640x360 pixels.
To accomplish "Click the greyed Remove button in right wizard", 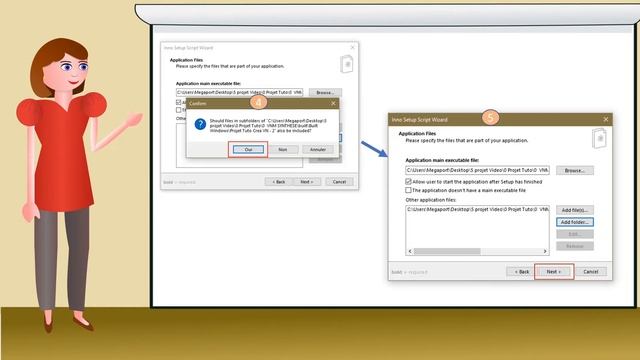I will point(575,246).
